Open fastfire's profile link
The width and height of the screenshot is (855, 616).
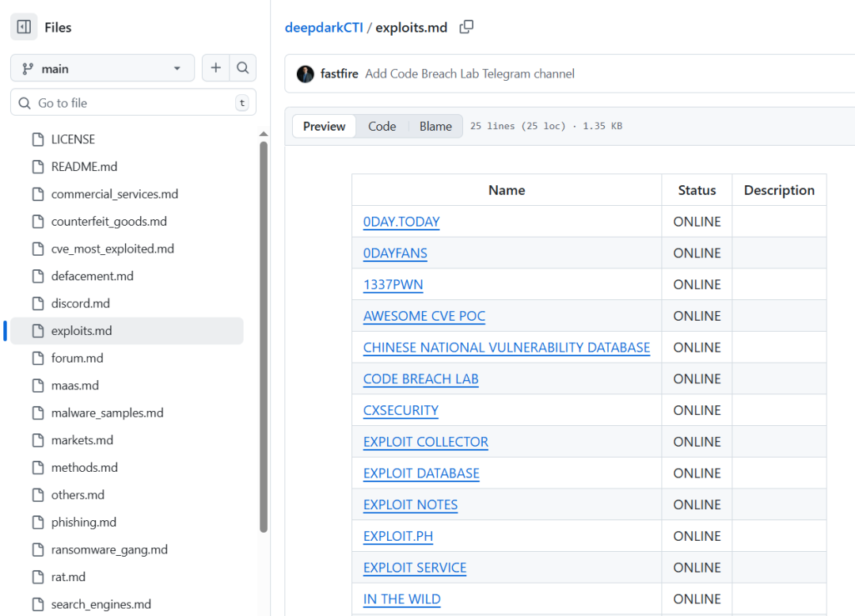(339, 74)
